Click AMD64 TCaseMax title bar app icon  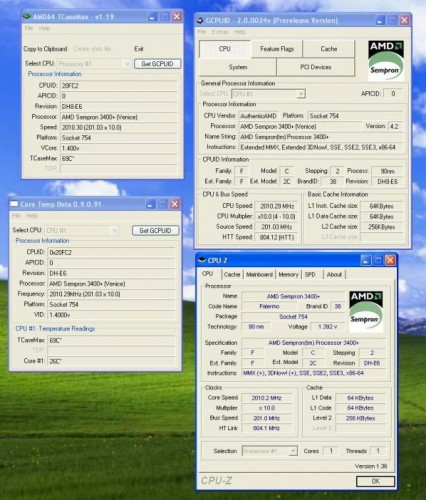click(27, 16)
